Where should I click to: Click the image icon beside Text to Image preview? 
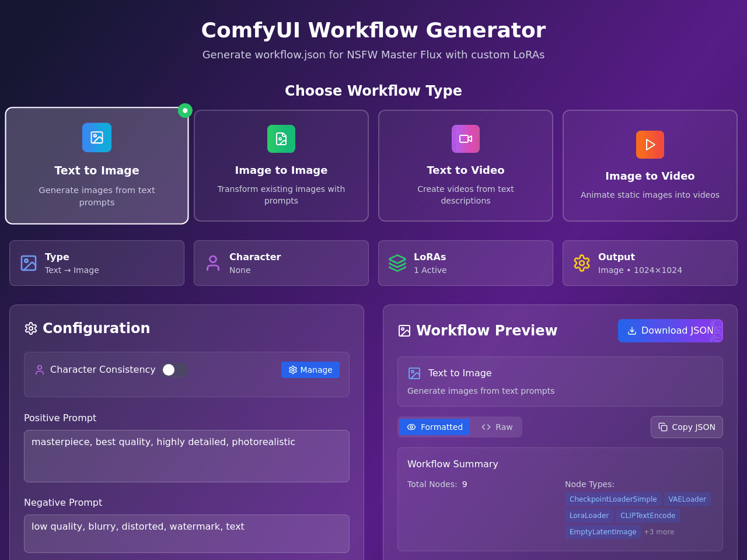[414, 373]
